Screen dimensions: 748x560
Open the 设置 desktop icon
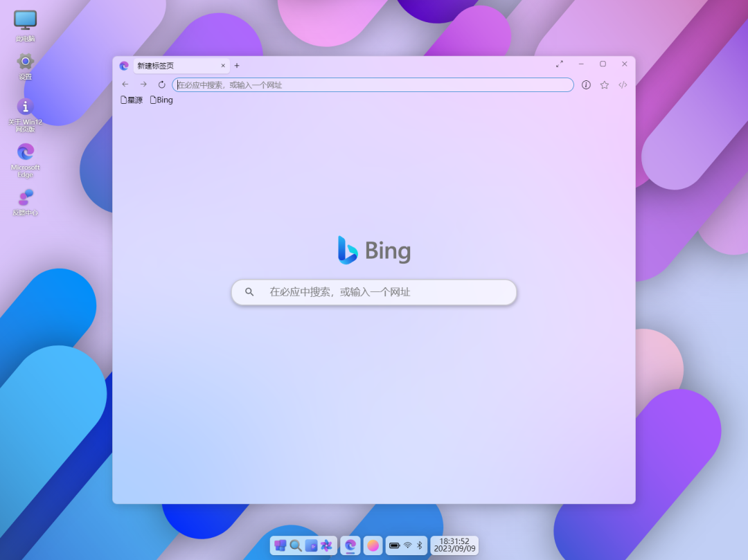click(26, 66)
